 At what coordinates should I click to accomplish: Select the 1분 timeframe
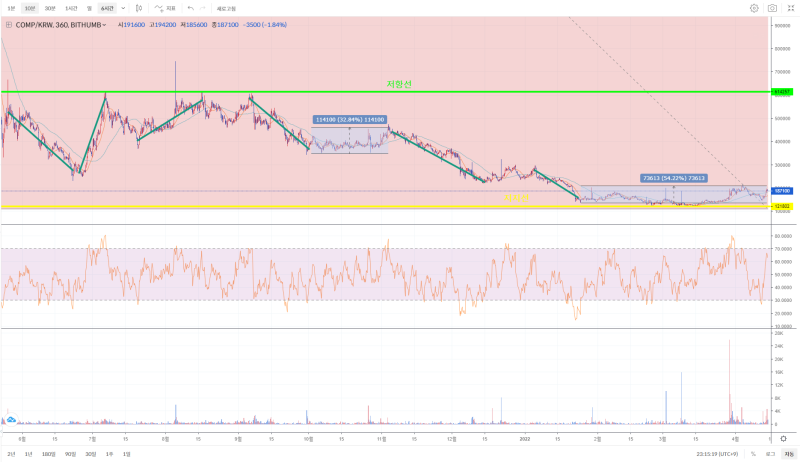click(x=11, y=8)
